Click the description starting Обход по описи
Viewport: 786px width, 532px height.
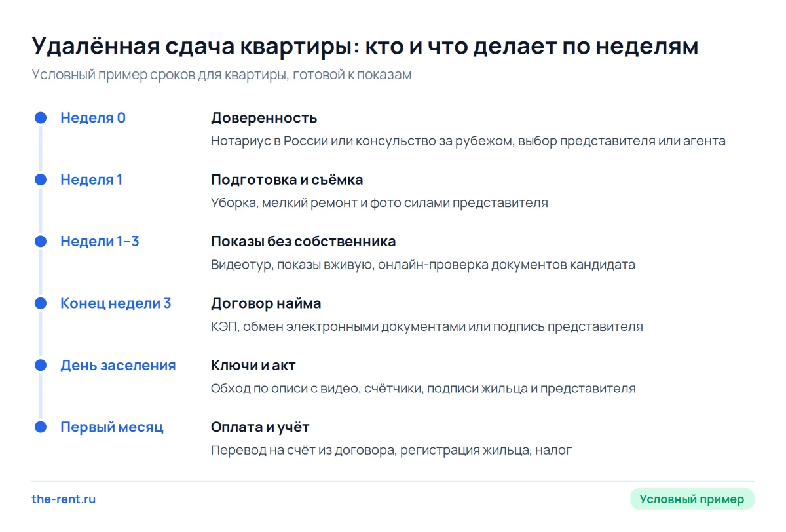[x=423, y=389]
